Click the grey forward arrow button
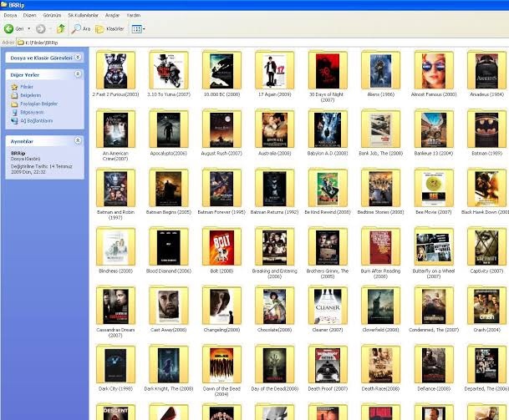 41,29
